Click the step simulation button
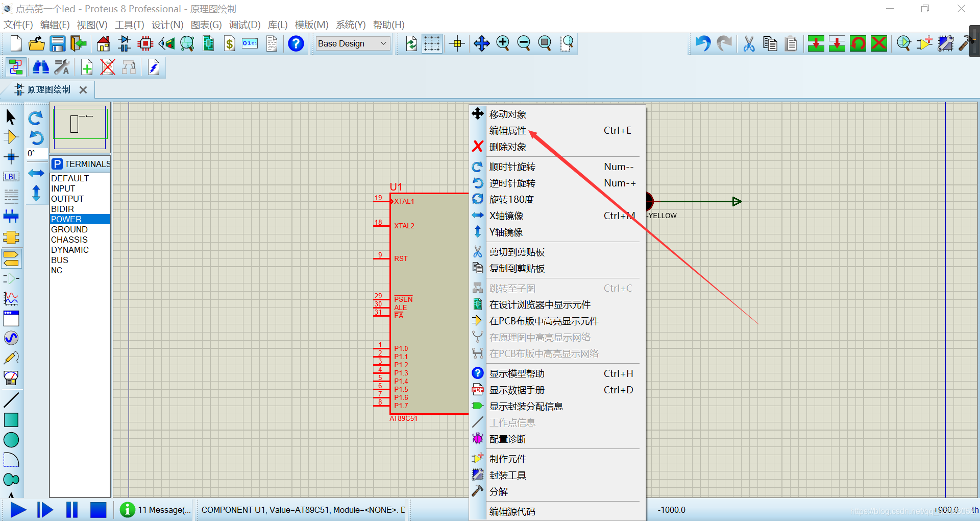The width and height of the screenshot is (980, 521). pyautogui.click(x=45, y=510)
